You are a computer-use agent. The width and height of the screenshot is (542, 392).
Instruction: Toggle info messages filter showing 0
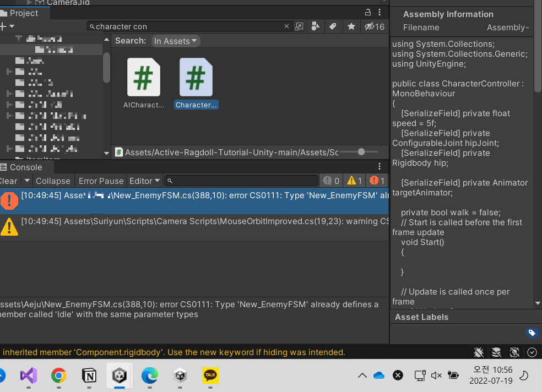pos(331,181)
